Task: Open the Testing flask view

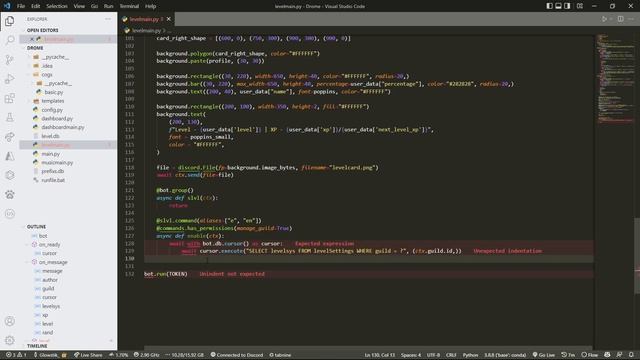Action: point(9,118)
